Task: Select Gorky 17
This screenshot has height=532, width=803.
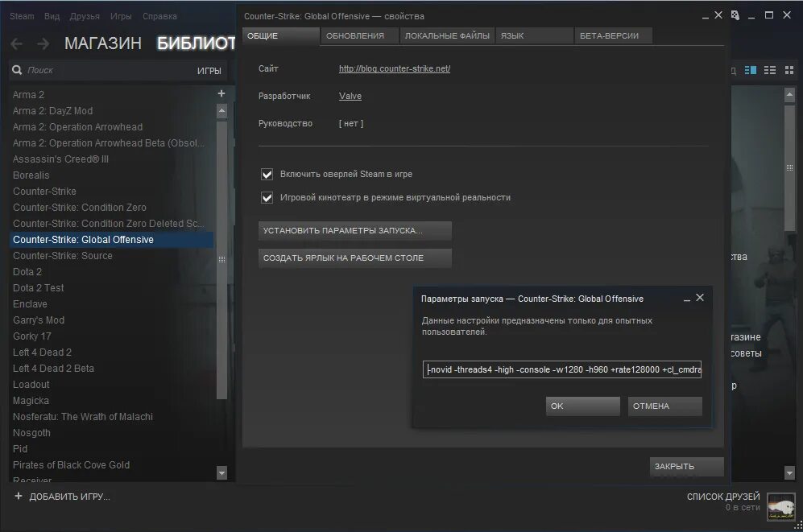Action: point(31,336)
